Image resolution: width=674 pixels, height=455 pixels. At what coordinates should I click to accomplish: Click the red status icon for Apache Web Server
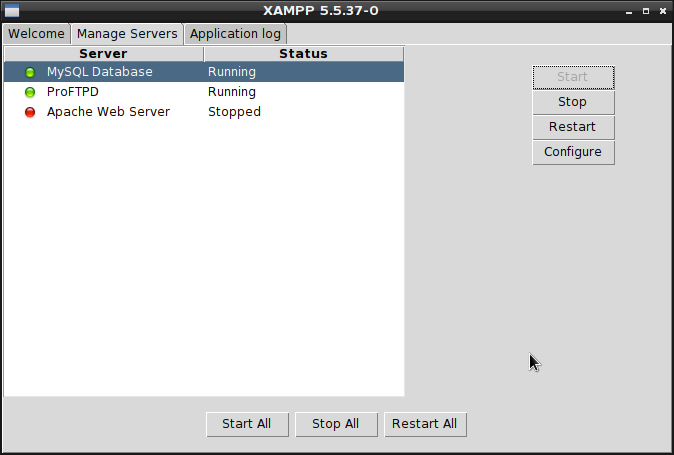30,112
